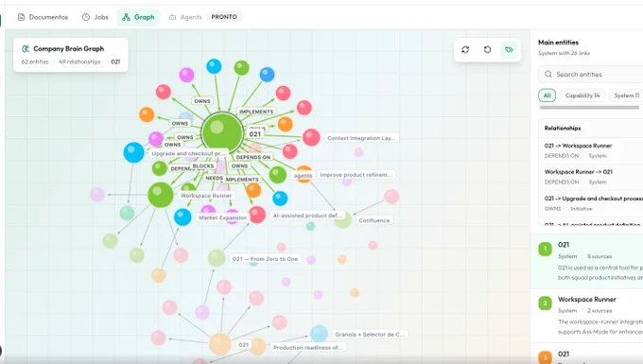This screenshot has width=643, height=364.
Task: Click the Granola + Selector de C... label
Action: [x=370, y=334]
